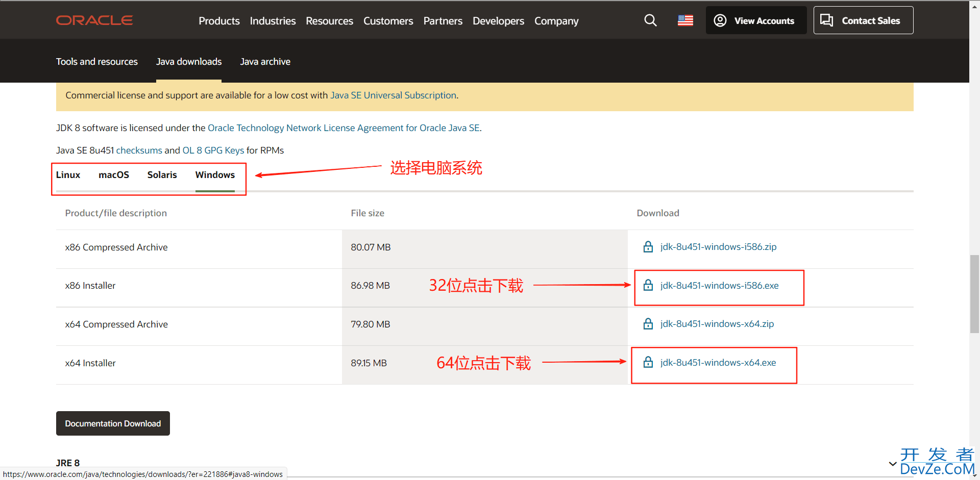Click the Product/file description header
The height and width of the screenshot is (480, 980).
(116, 213)
